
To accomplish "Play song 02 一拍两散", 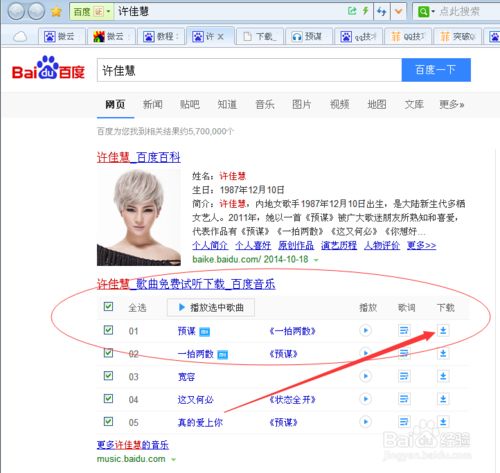I will tap(365, 353).
